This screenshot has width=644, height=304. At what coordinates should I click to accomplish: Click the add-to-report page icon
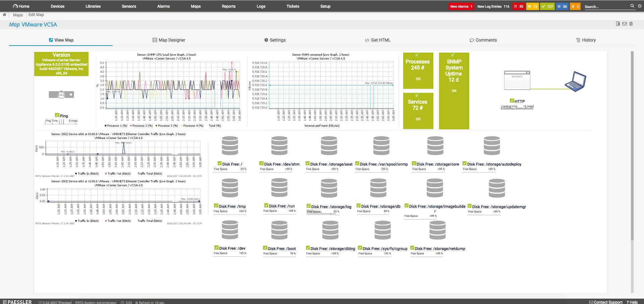point(618,24)
